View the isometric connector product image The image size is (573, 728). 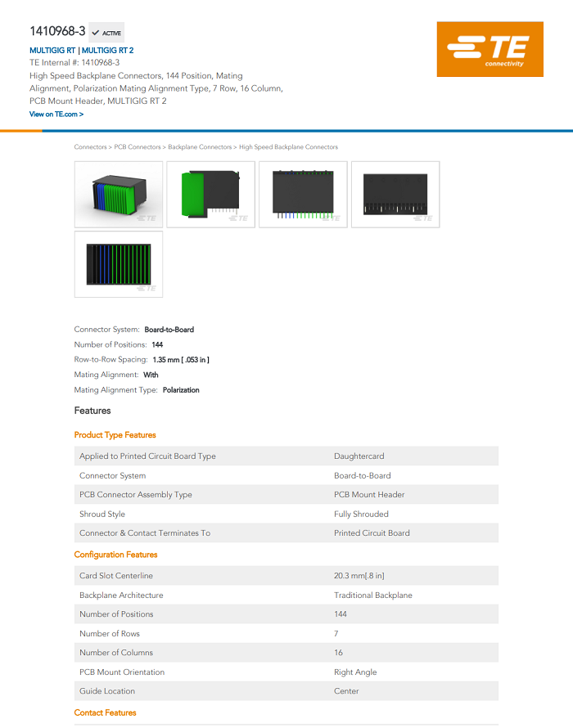119,195
